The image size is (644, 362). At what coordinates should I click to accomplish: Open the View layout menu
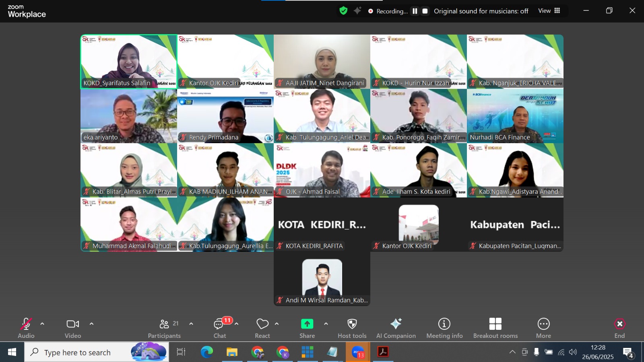coord(549,11)
